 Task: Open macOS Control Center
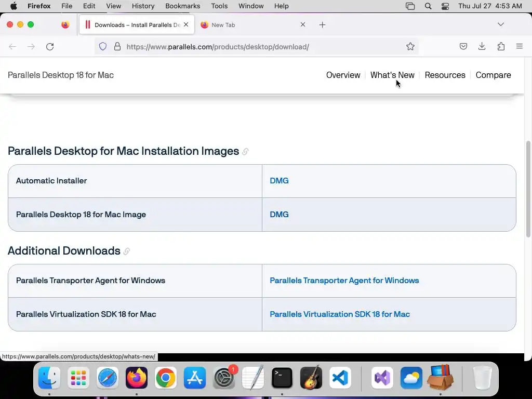tap(445, 6)
